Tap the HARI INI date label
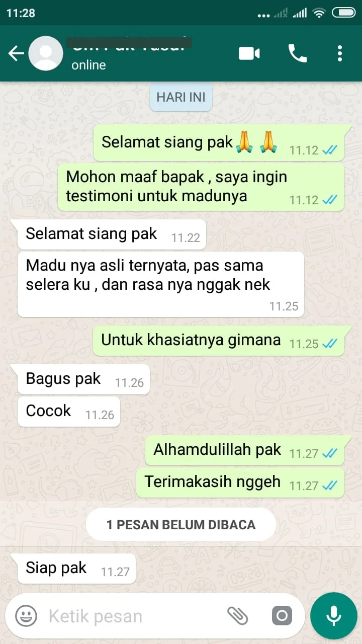Screen dimensions: 362x644 181,97
